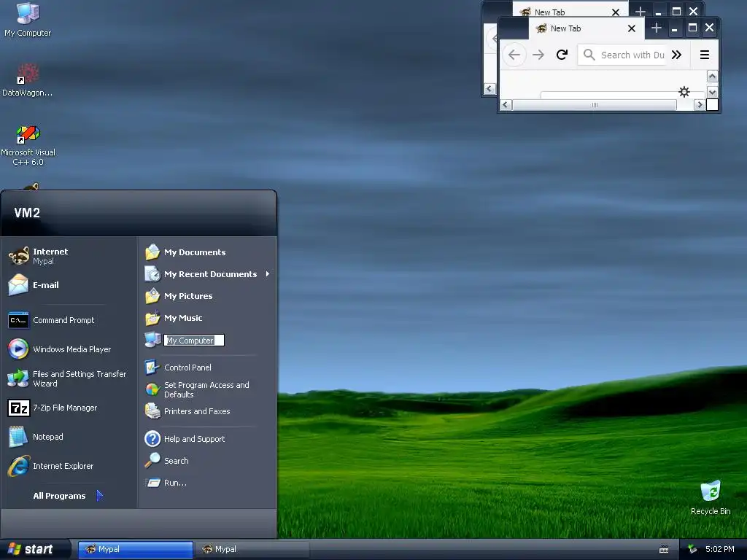
Task: Click vertical scrollbar up arrow in Mypal
Action: point(712,76)
